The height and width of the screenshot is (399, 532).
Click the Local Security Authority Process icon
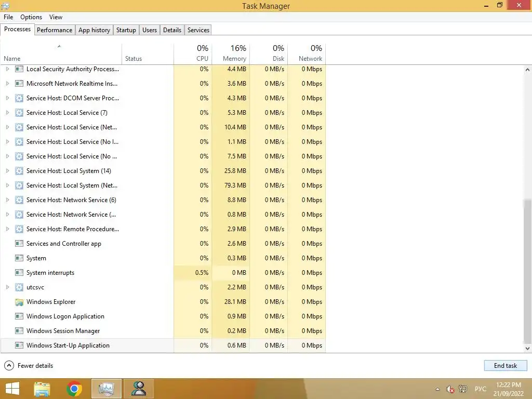point(19,69)
